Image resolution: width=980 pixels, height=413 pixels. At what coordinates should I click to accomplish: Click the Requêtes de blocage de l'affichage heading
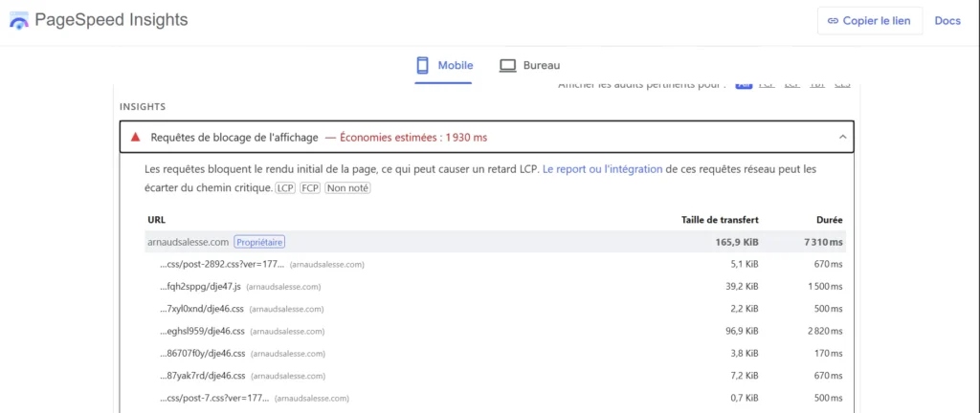point(234,138)
